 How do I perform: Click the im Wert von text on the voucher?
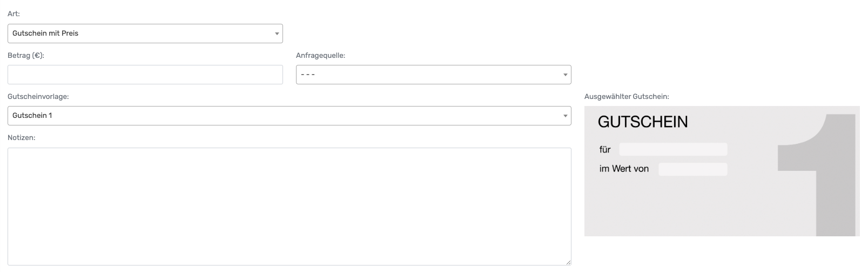[x=624, y=169]
